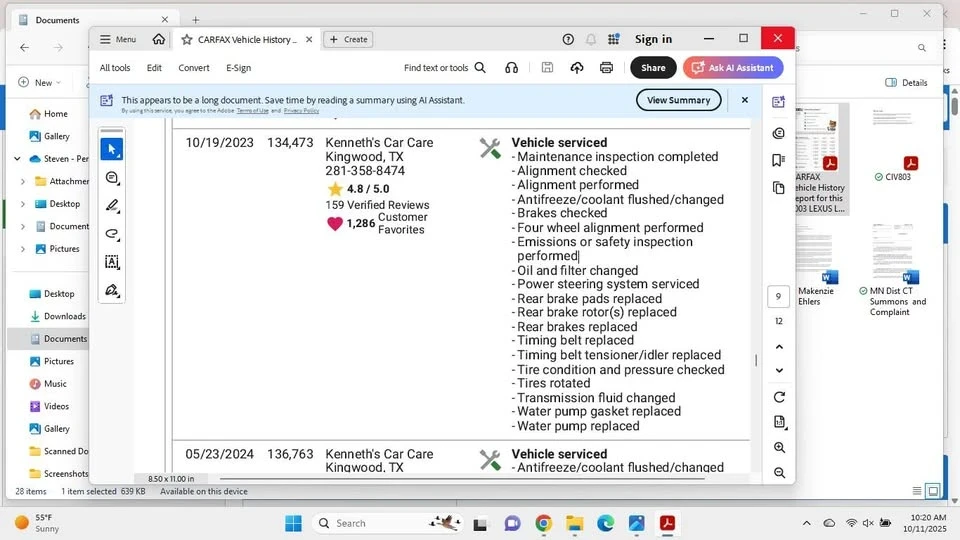Image resolution: width=960 pixels, height=540 pixels.
Task: Open the Adobe apps grid icon
Action: pyautogui.click(x=613, y=39)
